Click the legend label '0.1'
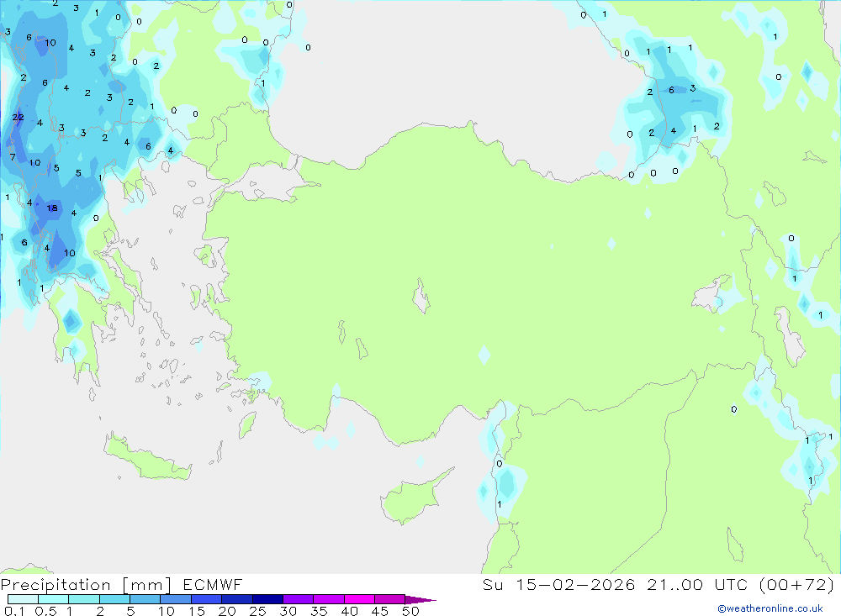Screen dimensions: 841x616 pos(14,611)
